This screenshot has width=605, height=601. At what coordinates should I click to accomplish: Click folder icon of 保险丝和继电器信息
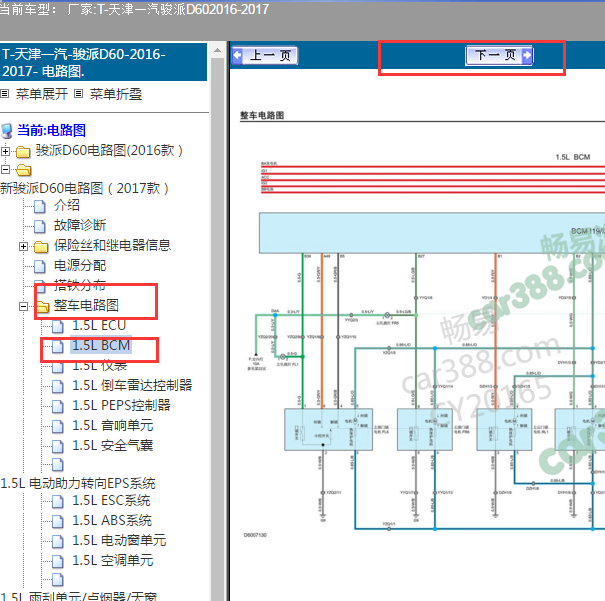41,247
